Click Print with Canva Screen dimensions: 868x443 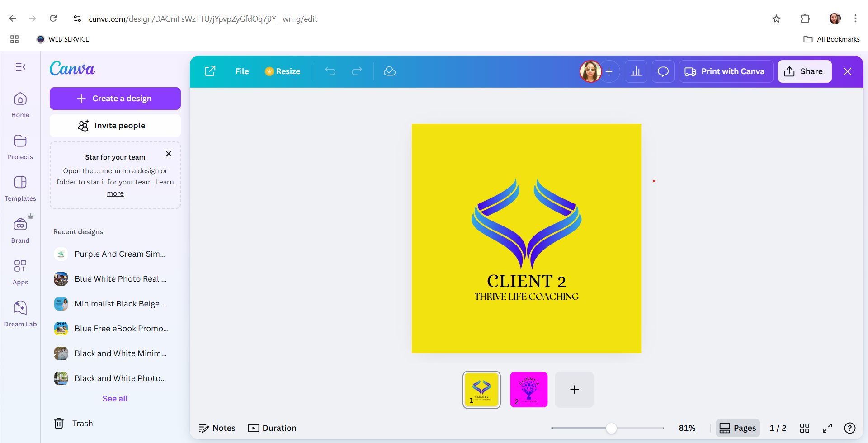726,71
